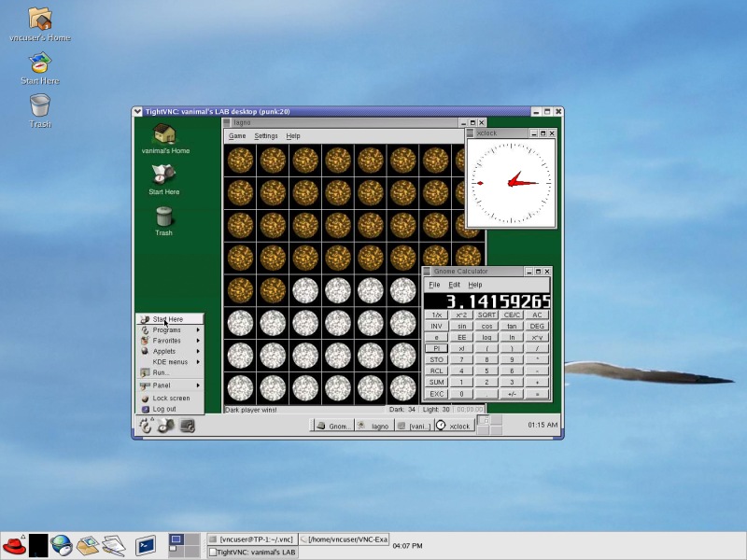Expand the Programs submenu
Viewport: 747px width, 560px height.
[168, 329]
